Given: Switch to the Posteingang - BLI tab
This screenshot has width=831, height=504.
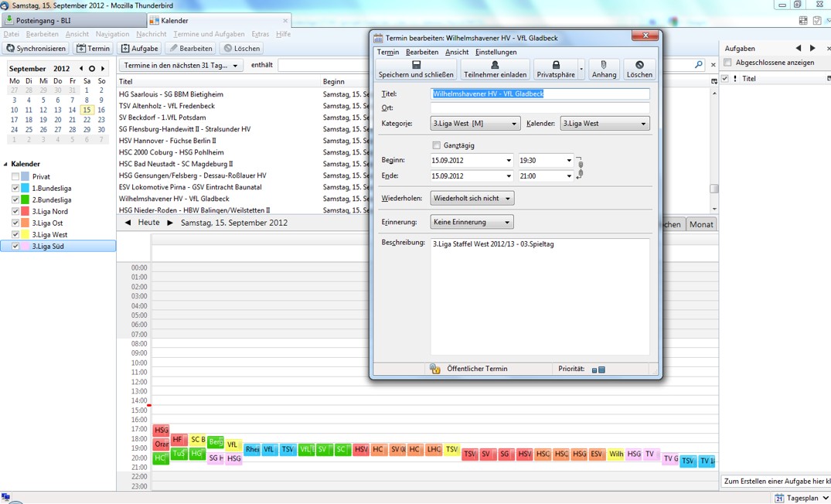Looking at the screenshot, I should pos(73,20).
